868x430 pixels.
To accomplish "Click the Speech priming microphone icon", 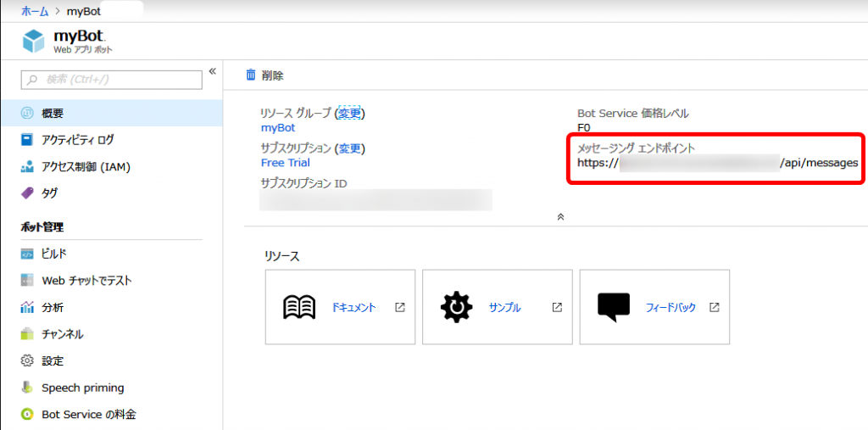I will tap(27, 388).
